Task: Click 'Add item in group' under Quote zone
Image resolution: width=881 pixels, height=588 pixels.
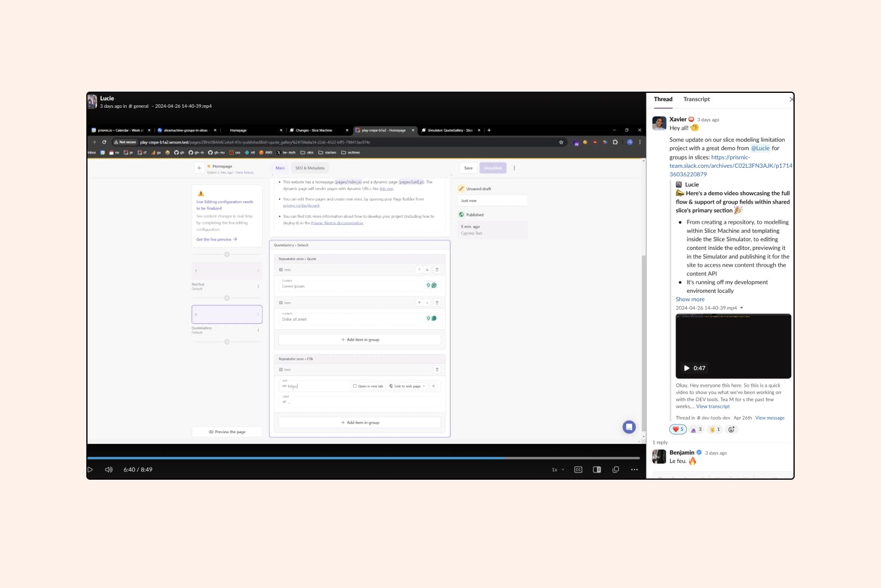Action: [x=360, y=340]
